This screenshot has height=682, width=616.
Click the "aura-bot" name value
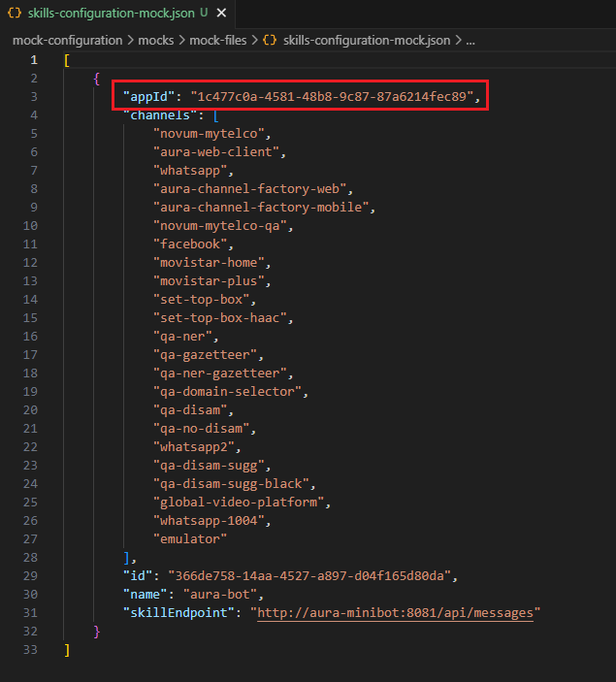[219, 595]
